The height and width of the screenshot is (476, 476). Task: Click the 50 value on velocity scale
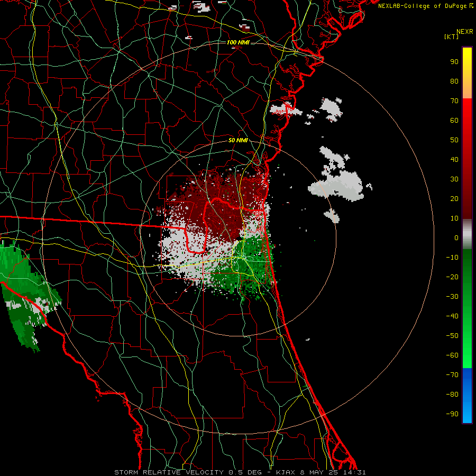(x=454, y=140)
